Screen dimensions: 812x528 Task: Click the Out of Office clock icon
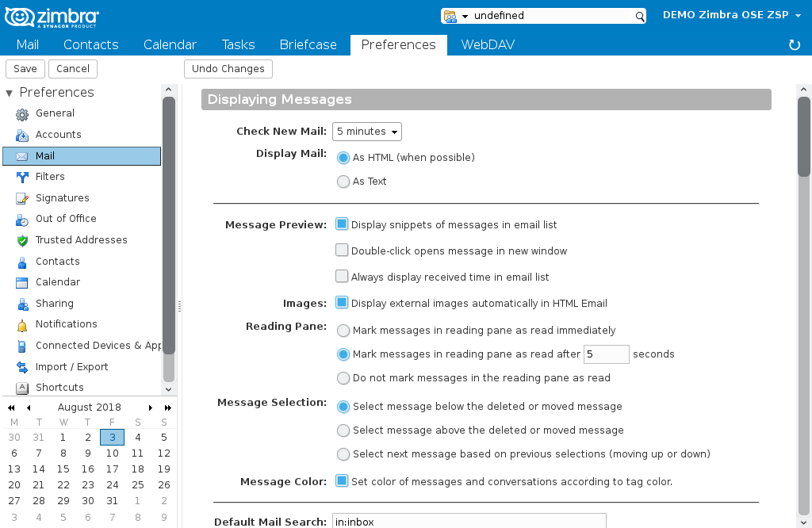tap(21, 220)
